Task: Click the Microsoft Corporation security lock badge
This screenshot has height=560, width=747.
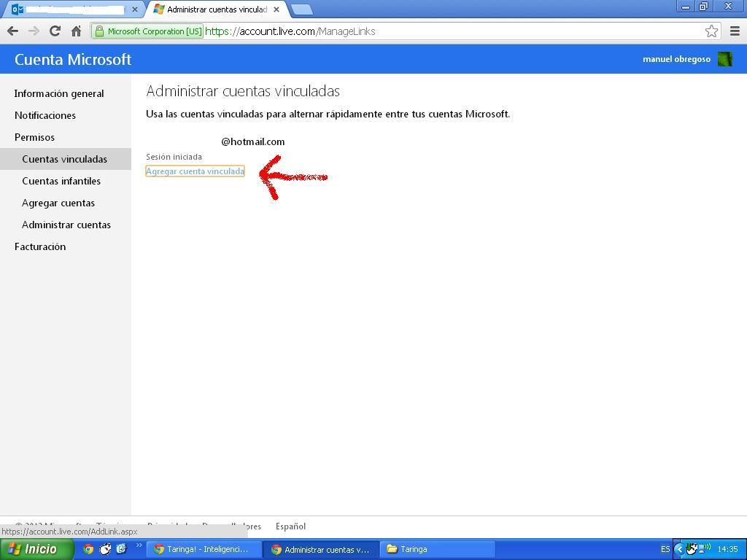Action: coord(147,31)
